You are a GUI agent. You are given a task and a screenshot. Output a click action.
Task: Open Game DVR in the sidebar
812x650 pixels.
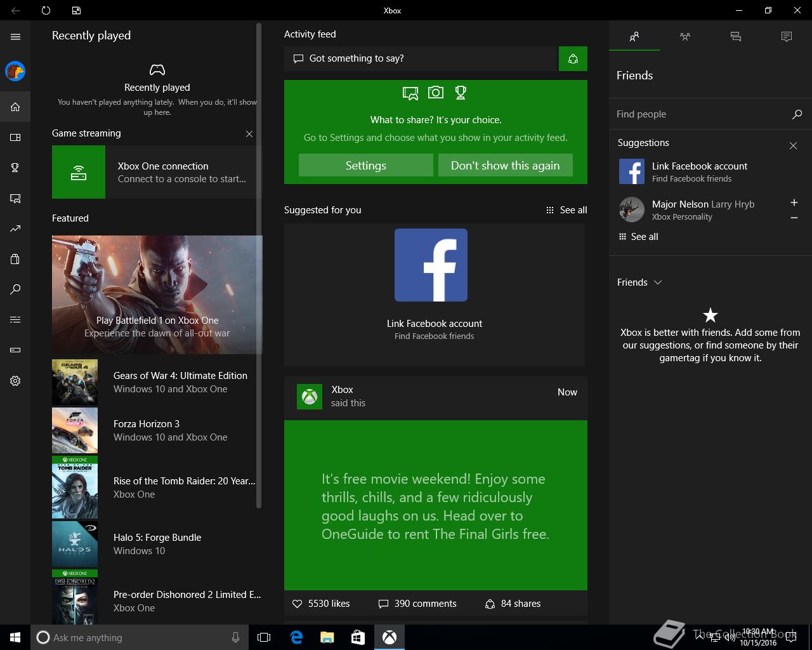pos(15,198)
